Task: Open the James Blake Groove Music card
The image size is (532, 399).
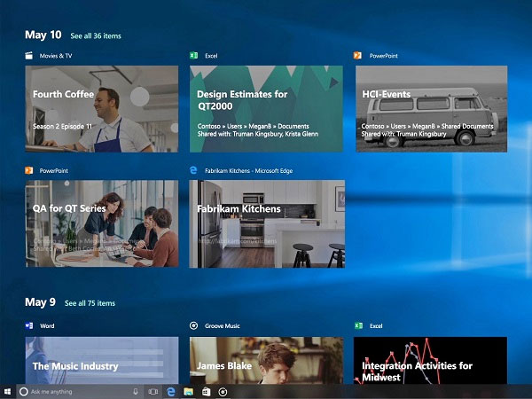Action: (266, 360)
